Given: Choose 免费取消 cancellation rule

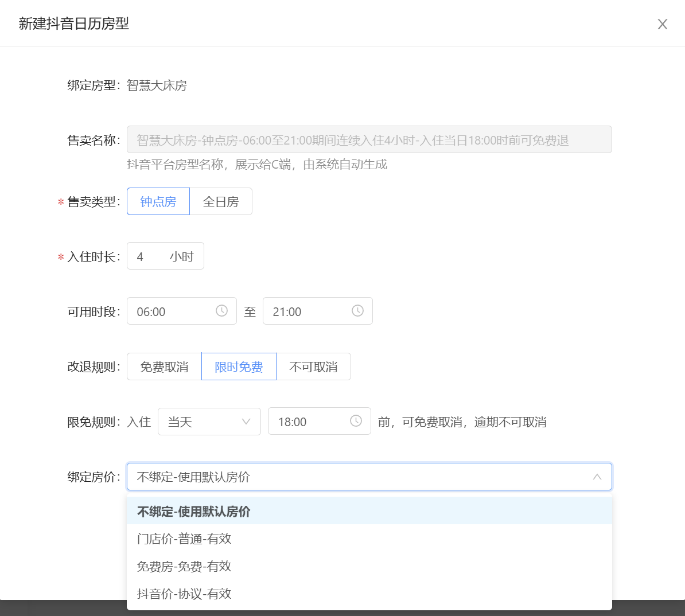Looking at the screenshot, I should (x=164, y=367).
